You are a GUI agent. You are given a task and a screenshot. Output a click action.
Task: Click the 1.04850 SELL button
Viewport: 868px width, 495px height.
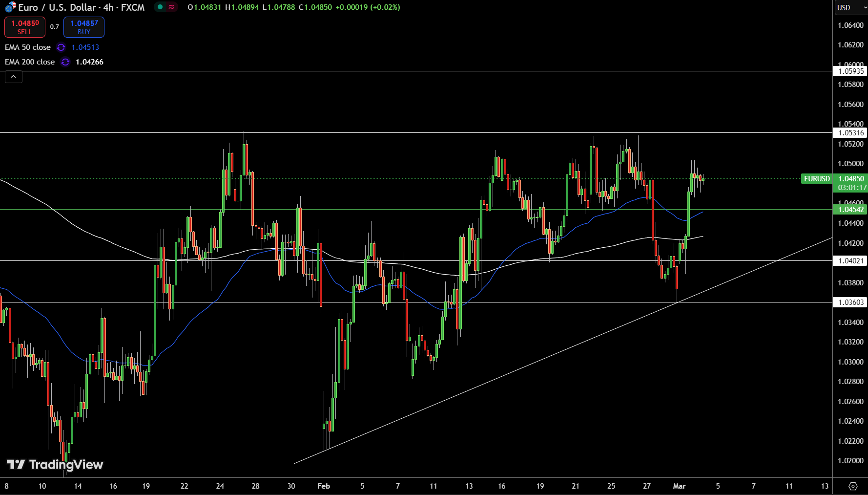click(25, 27)
